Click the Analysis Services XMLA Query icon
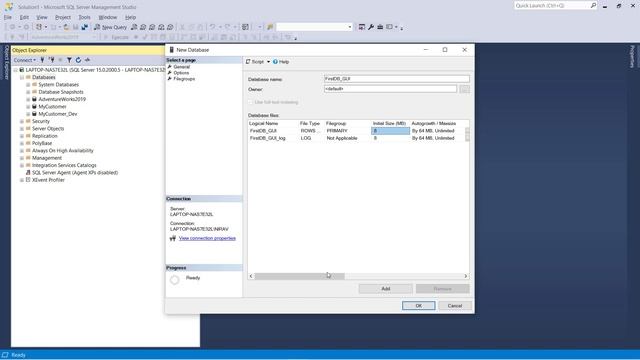Viewport: 640px width, 360px height. click(161, 27)
